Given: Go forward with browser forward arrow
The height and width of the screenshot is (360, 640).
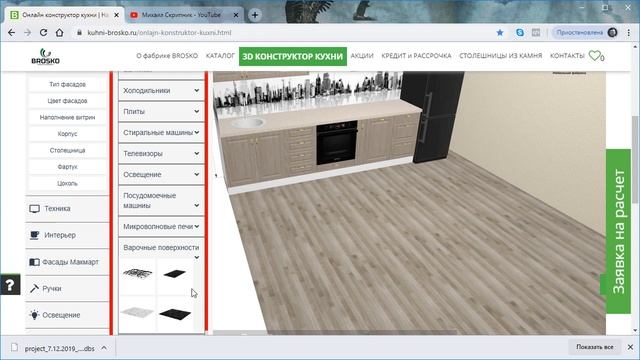Looking at the screenshot, I should (27, 33).
